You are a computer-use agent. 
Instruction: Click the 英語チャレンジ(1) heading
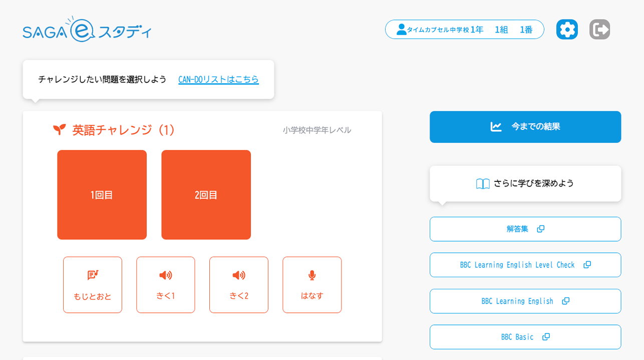point(123,130)
